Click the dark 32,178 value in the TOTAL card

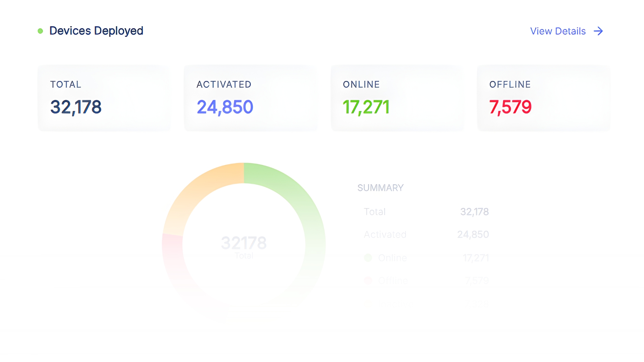(x=76, y=107)
